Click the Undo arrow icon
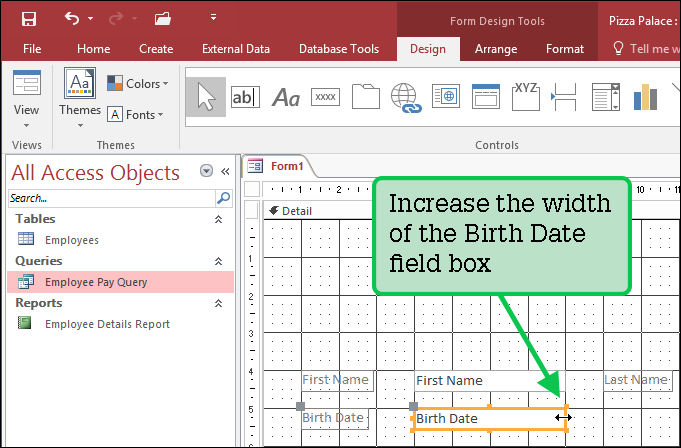 (x=72, y=18)
